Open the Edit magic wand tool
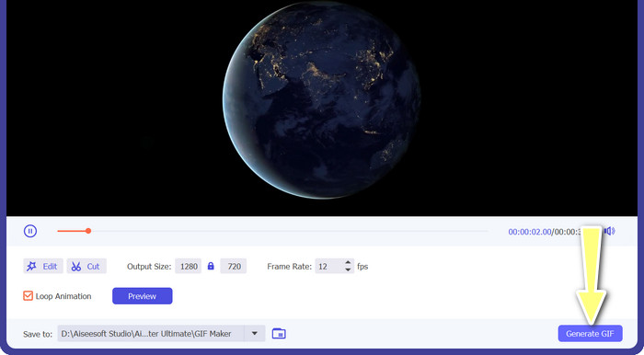The height and width of the screenshot is (355, 644). click(43, 267)
